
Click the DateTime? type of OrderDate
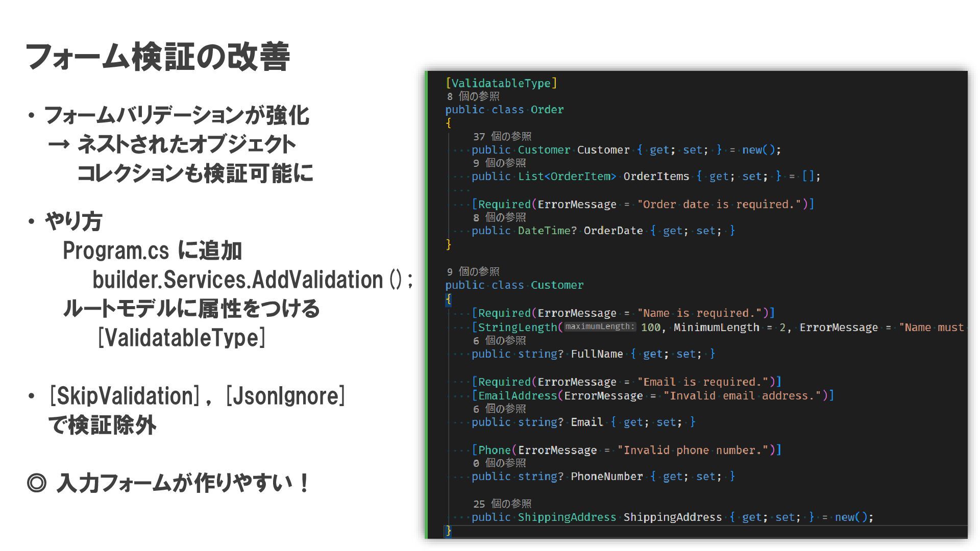(x=547, y=231)
